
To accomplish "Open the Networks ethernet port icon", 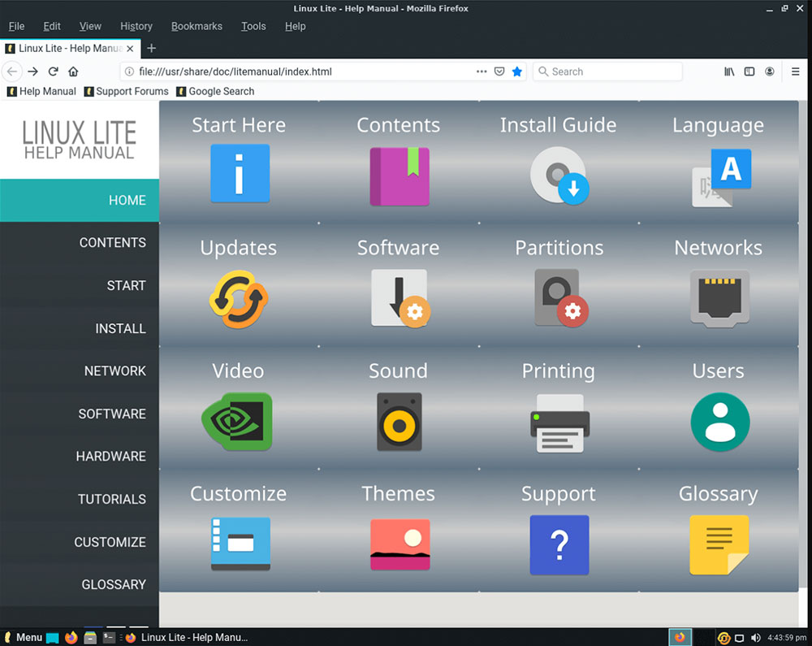I will [x=719, y=298].
